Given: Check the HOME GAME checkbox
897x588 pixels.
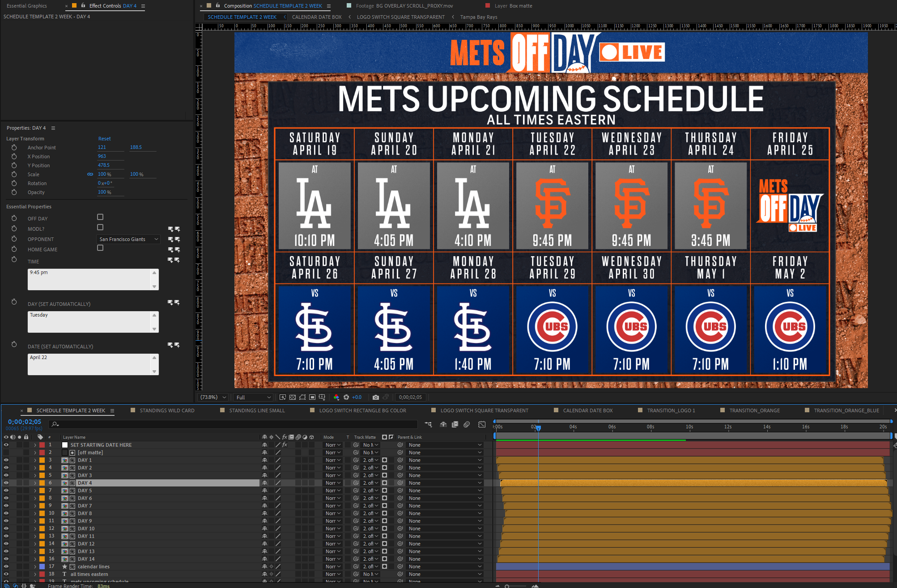Looking at the screenshot, I should 100,248.
